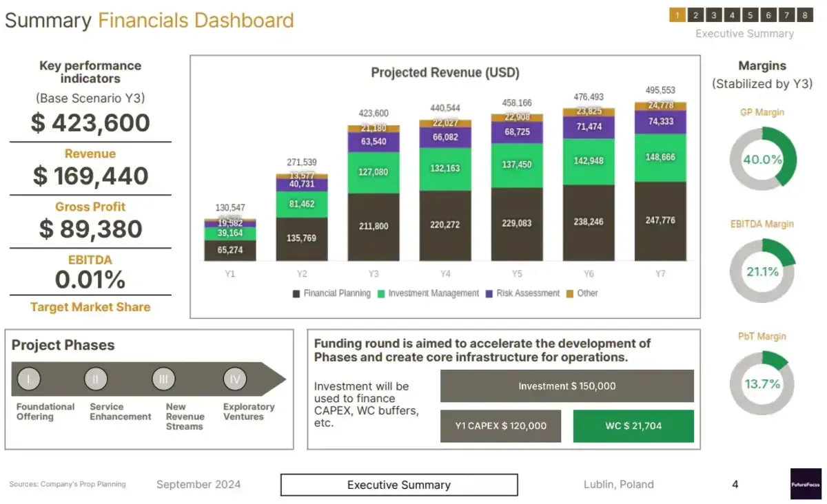Jump to page 8 in navigator

804,15
